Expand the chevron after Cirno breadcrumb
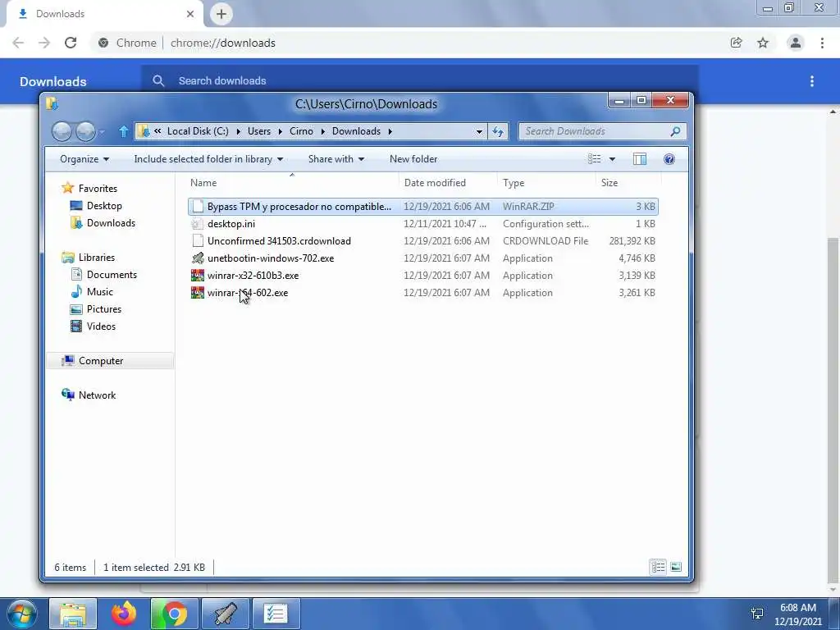The height and width of the screenshot is (630, 840). tap(322, 131)
